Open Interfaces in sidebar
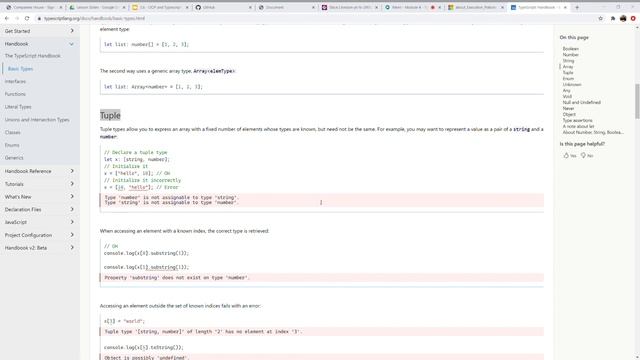 tap(15, 82)
